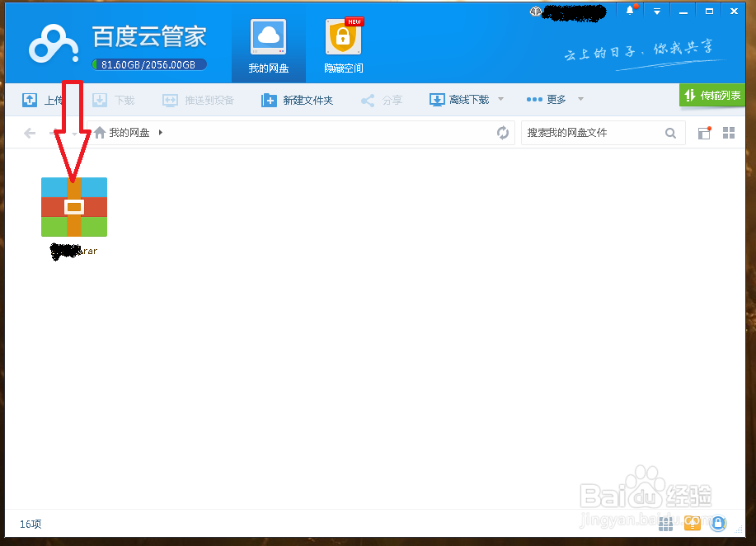
Task: Click the status bar grid apps icon
Action: click(x=665, y=524)
